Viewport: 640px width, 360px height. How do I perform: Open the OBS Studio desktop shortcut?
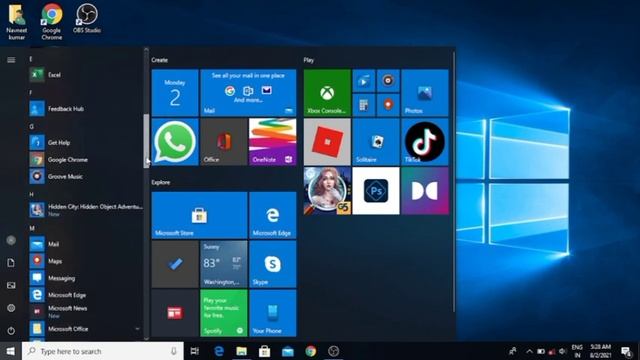tap(87, 18)
